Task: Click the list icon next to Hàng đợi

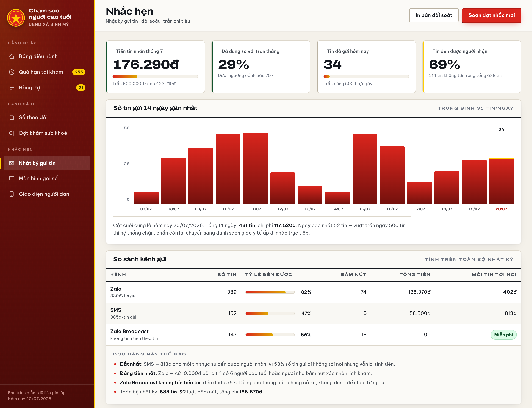Action: [x=12, y=88]
